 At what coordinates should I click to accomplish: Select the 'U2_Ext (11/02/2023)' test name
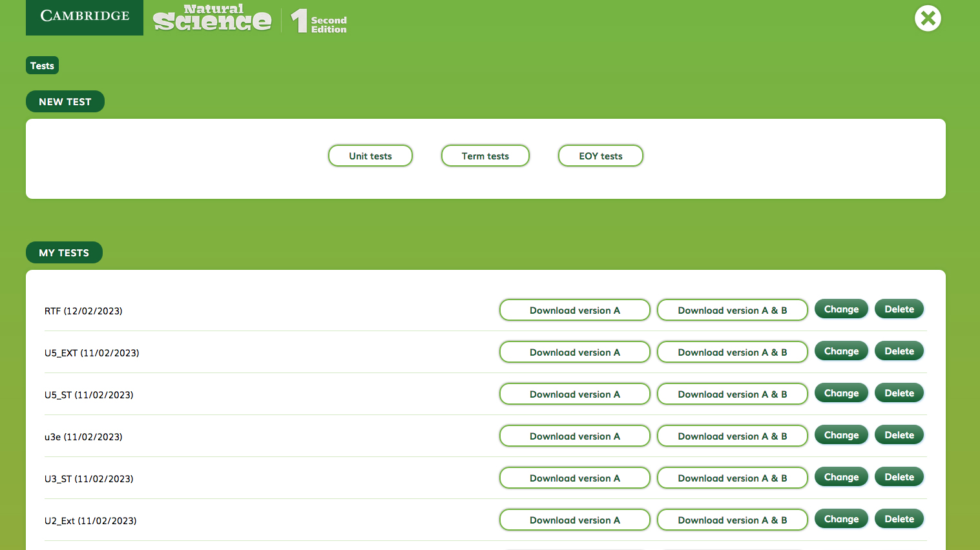click(90, 521)
